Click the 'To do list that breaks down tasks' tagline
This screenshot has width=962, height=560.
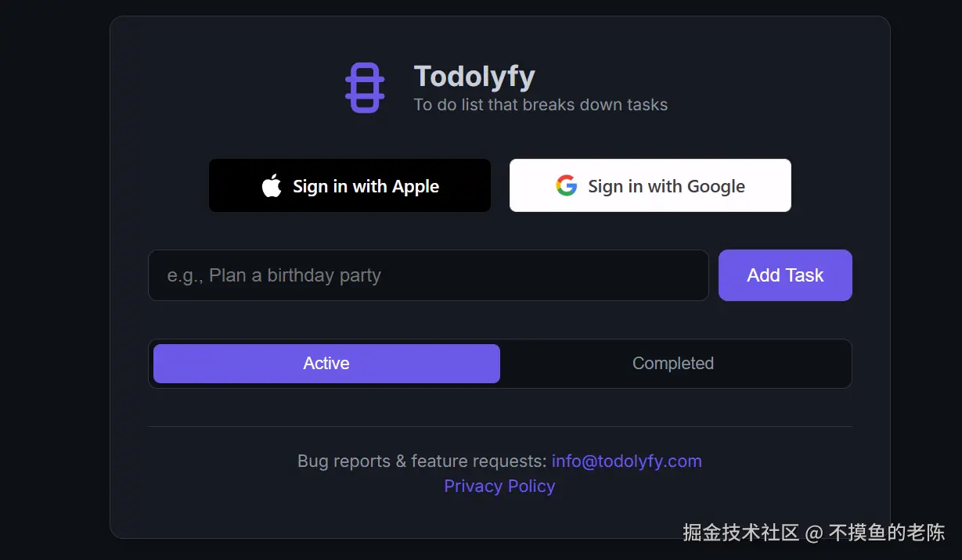pyautogui.click(x=541, y=105)
